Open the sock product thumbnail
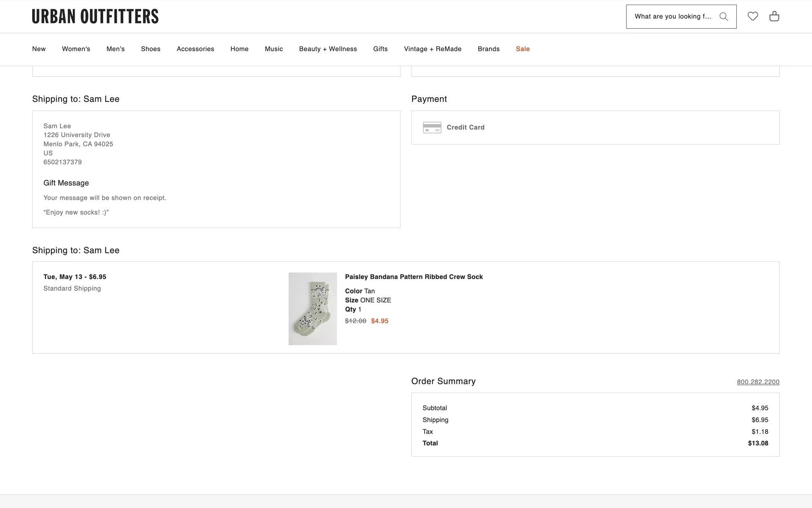Viewport: 812px width, 508px height. pyautogui.click(x=313, y=309)
